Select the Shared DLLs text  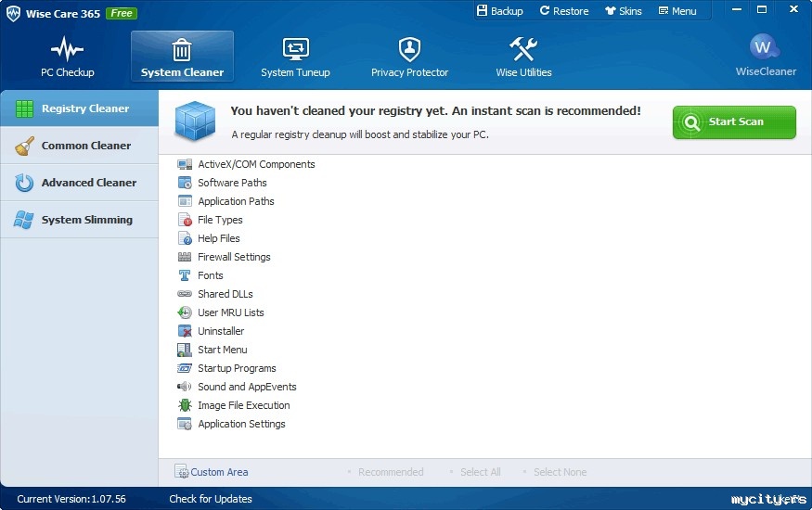tap(226, 294)
